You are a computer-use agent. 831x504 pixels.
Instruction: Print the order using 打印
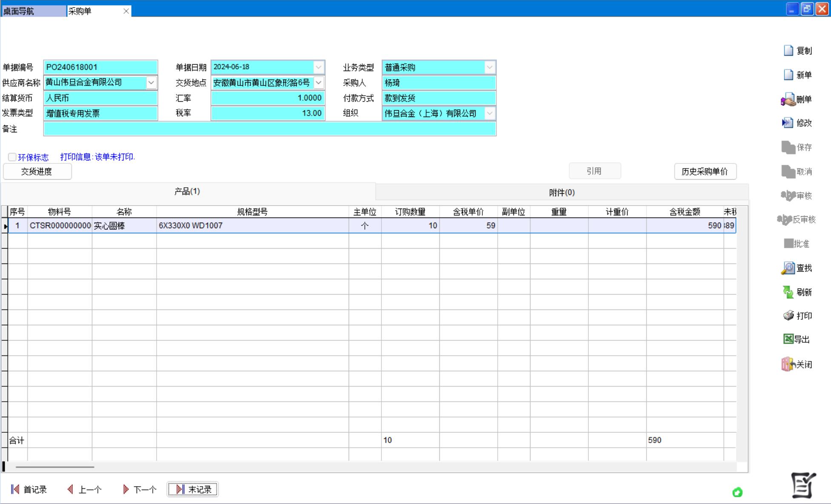tap(788, 315)
